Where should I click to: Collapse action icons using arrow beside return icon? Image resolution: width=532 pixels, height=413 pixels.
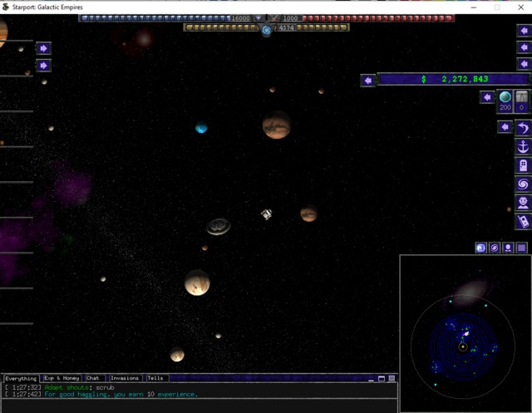(505, 127)
